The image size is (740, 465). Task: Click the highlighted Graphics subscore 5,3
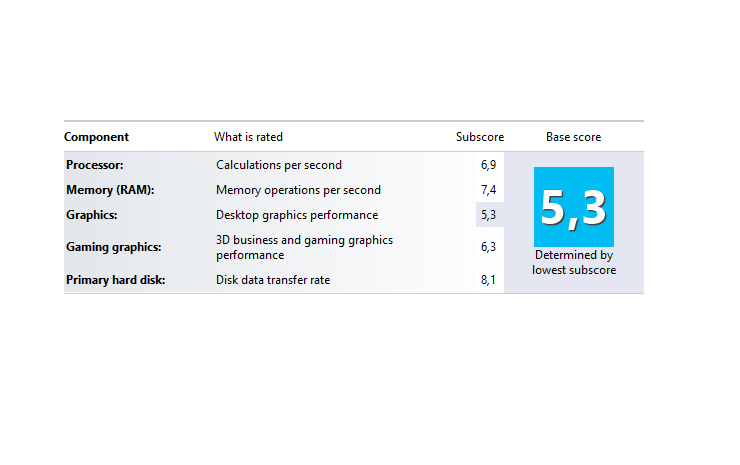pyautogui.click(x=488, y=215)
